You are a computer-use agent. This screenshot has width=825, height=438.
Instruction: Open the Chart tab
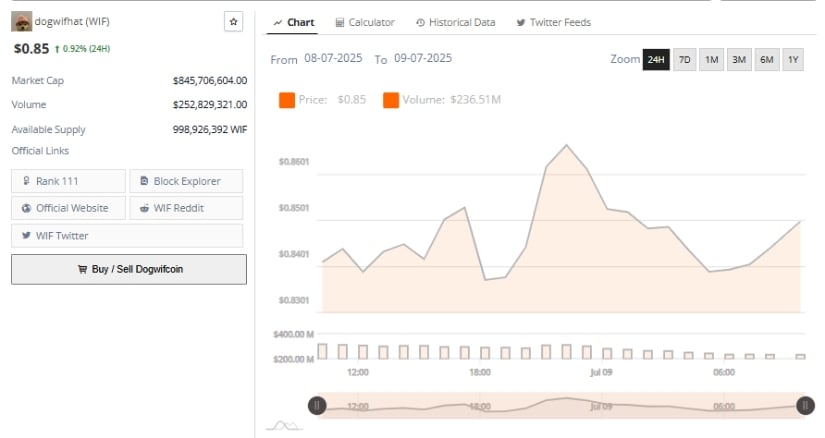click(294, 22)
